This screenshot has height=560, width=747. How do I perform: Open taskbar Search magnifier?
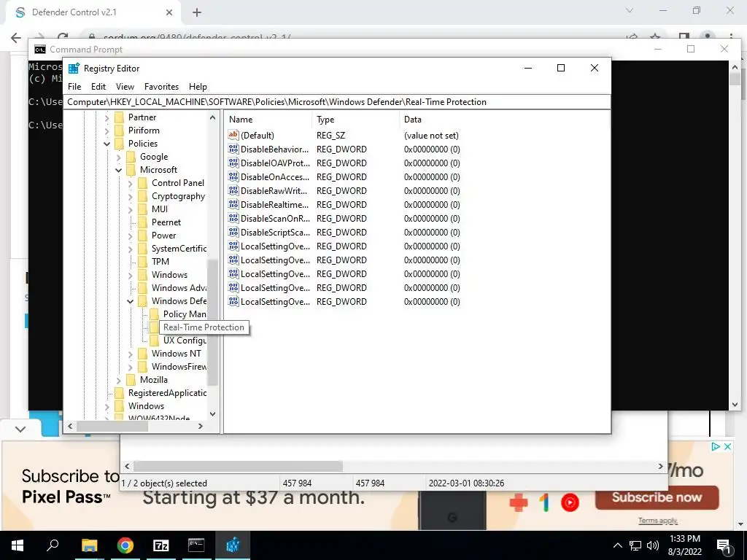[53, 545]
